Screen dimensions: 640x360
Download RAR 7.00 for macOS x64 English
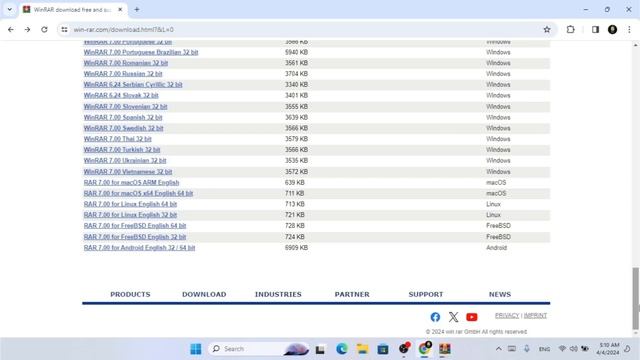click(x=138, y=193)
